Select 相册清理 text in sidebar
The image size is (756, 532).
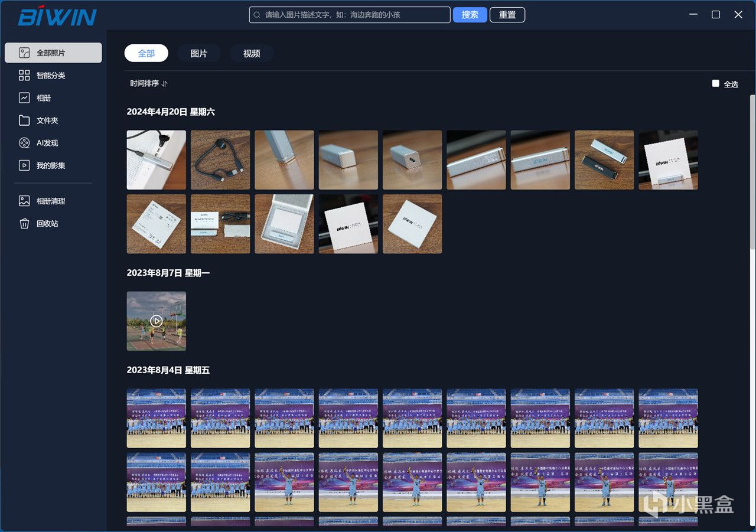pyautogui.click(x=51, y=201)
